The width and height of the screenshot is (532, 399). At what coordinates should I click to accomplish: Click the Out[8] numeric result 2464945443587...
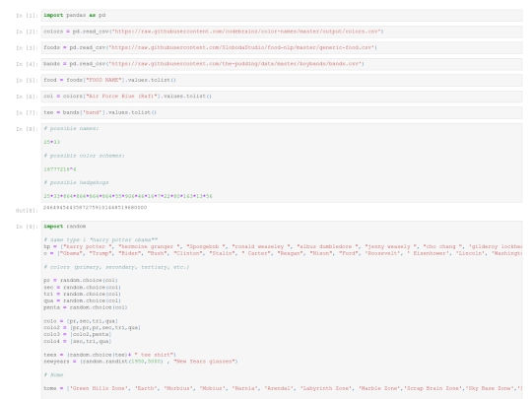[x=95, y=207]
